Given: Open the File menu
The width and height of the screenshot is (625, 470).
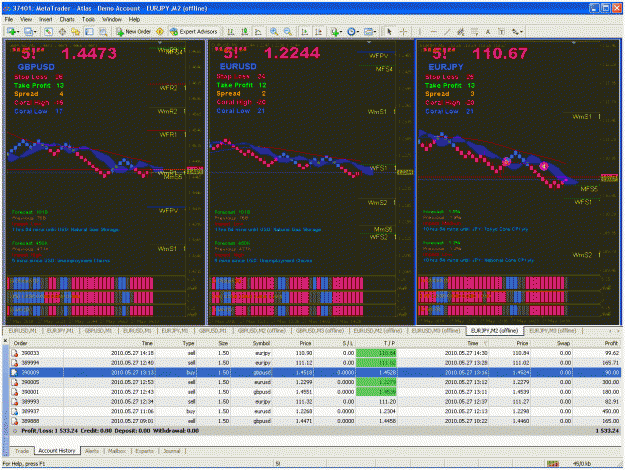Looking at the screenshot, I should 9,19.
